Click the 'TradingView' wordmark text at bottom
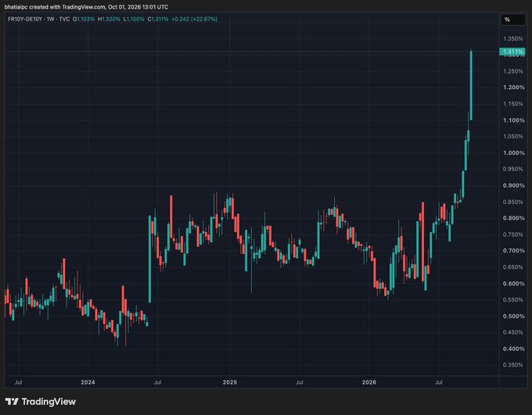This screenshot has width=532, height=415. [49, 402]
